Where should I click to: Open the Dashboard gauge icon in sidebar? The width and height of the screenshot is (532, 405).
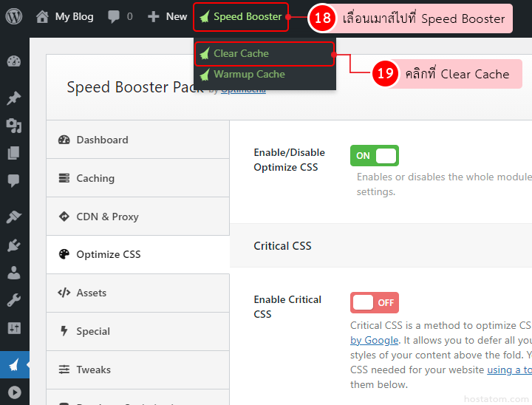pyautogui.click(x=14, y=61)
